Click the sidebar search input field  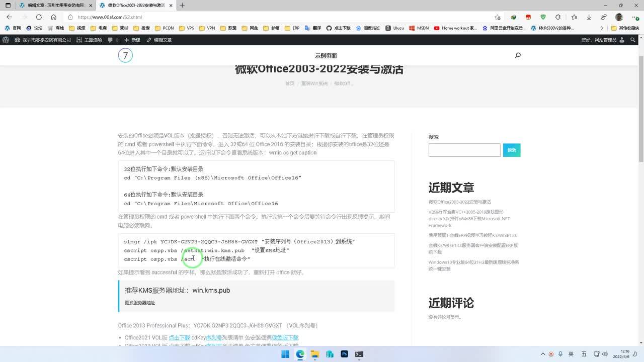click(464, 150)
